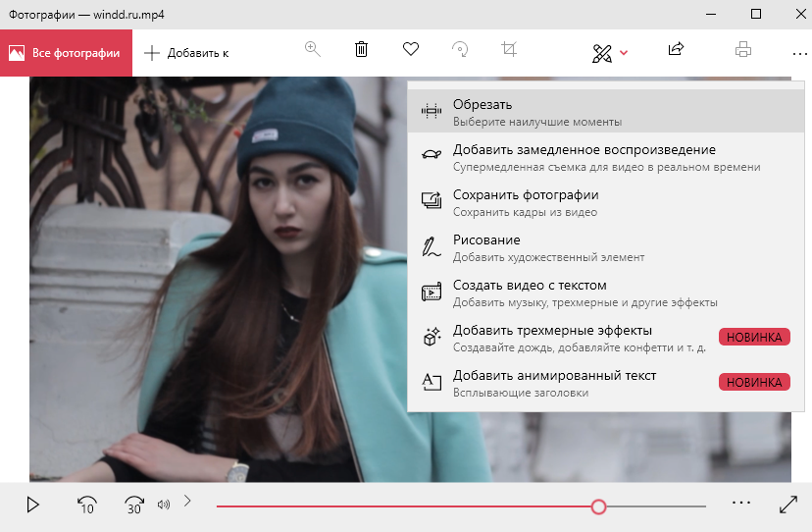
Task: Add video to favorites with heart icon
Action: point(411,49)
